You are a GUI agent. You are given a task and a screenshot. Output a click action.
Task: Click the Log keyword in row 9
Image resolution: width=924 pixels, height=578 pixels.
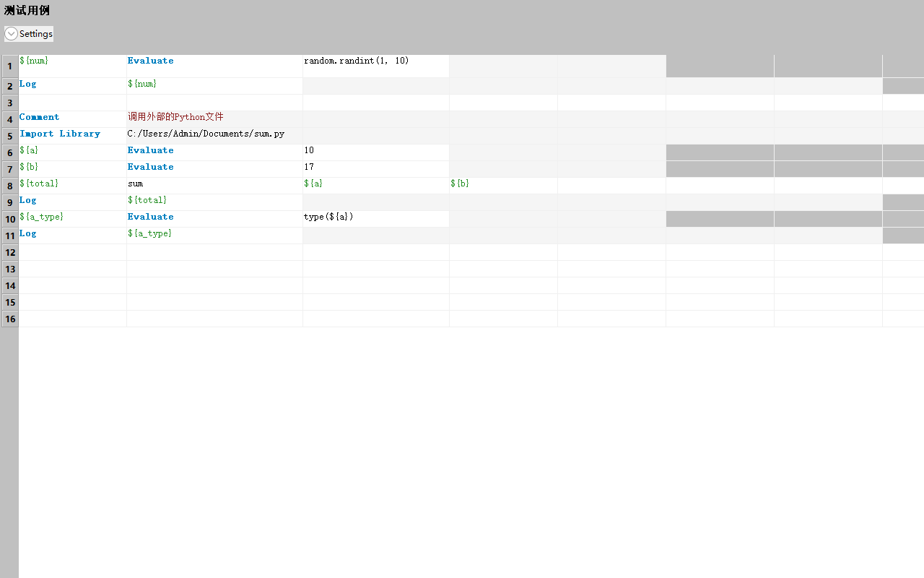click(x=72, y=202)
